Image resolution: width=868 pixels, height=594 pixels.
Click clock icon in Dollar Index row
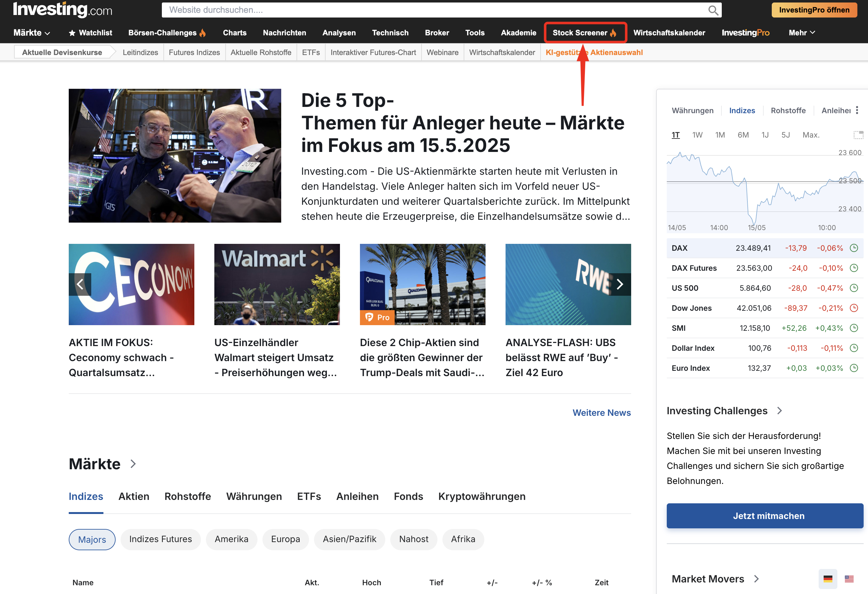(854, 348)
